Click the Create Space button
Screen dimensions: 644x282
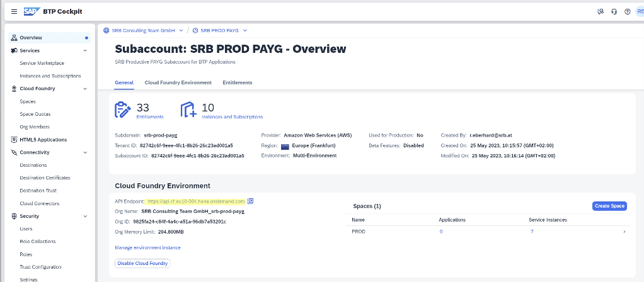pos(609,206)
